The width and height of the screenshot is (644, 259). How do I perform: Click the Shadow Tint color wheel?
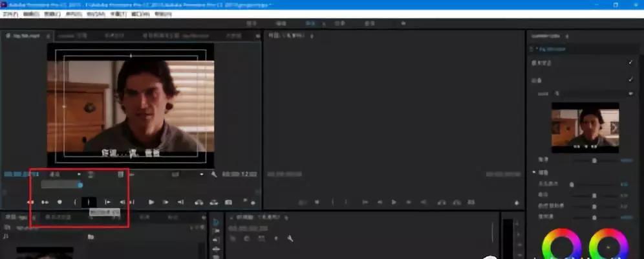[561, 247]
